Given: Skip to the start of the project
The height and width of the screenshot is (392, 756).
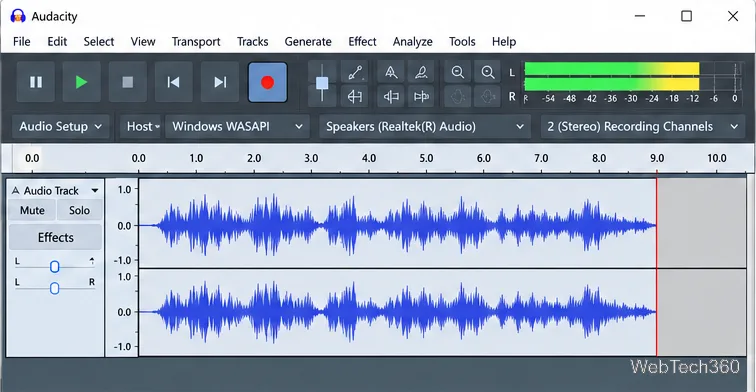Looking at the screenshot, I should [x=174, y=82].
